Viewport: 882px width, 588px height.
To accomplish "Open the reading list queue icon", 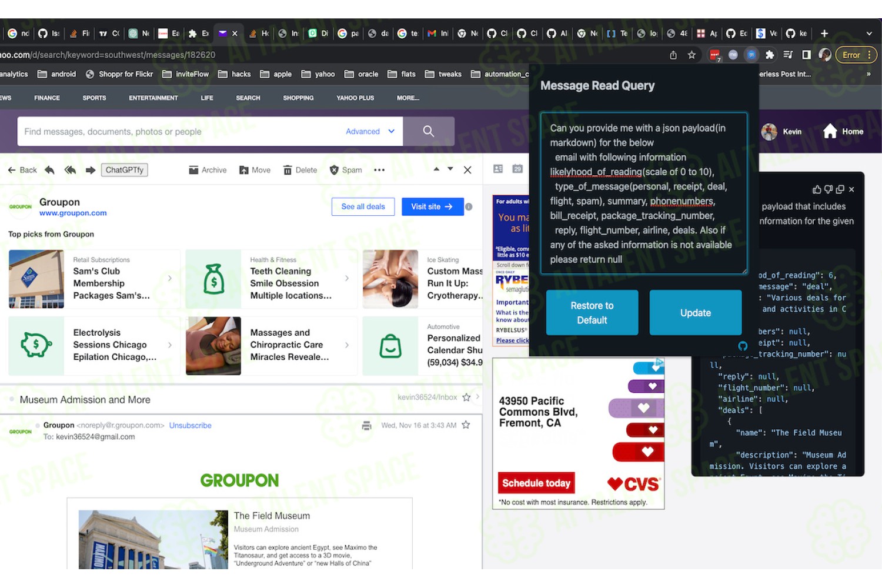I will pyautogui.click(x=789, y=55).
